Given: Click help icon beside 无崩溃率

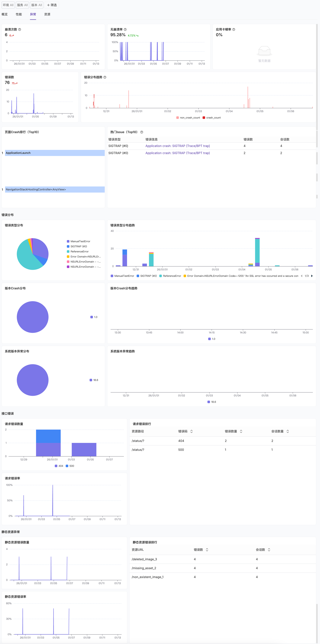Looking at the screenshot, I should coord(125,29).
